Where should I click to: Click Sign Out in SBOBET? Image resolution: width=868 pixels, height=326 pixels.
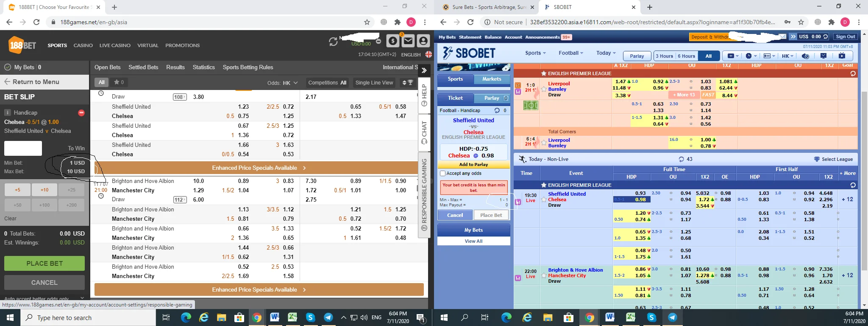846,37
